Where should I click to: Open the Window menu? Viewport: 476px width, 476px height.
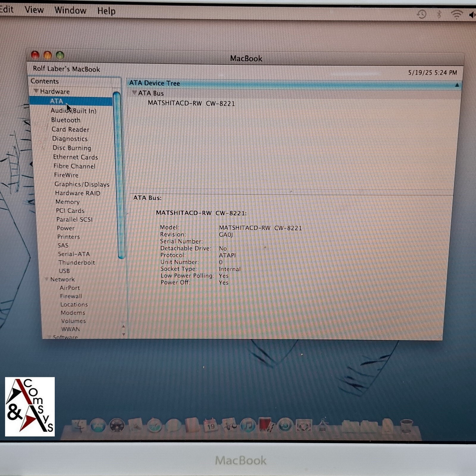point(71,10)
